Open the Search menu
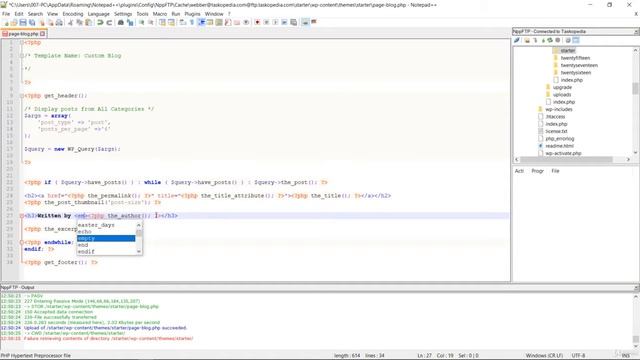 tap(35, 14)
